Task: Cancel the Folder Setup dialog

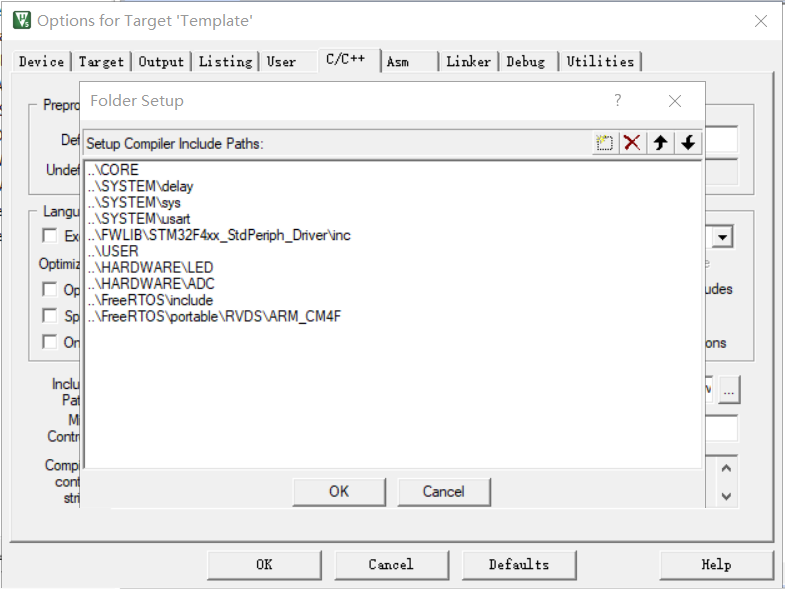Action: point(444,491)
